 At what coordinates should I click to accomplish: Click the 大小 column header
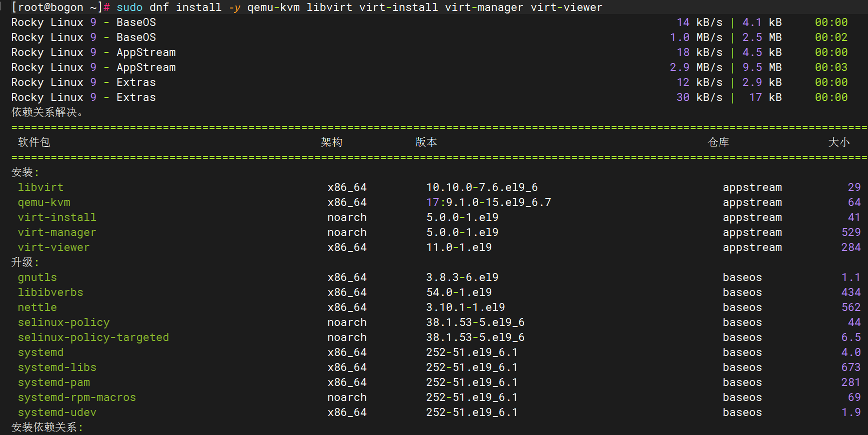pyautogui.click(x=839, y=142)
